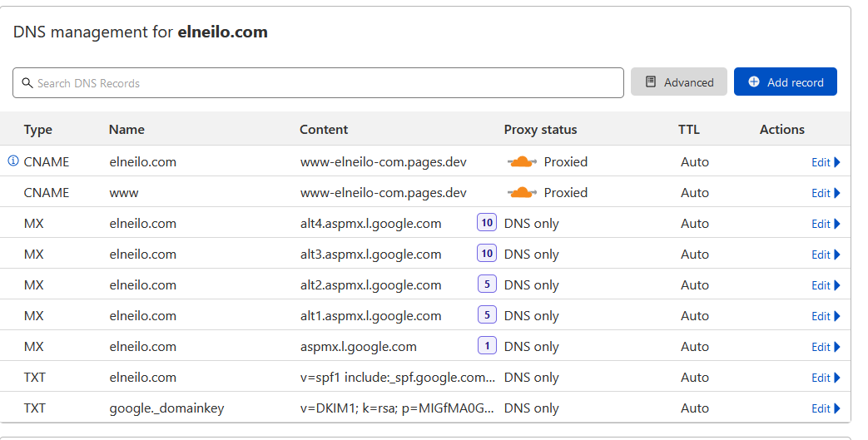Click the magnifier icon in search box
Viewport: 868px width, 440px height.
27,83
